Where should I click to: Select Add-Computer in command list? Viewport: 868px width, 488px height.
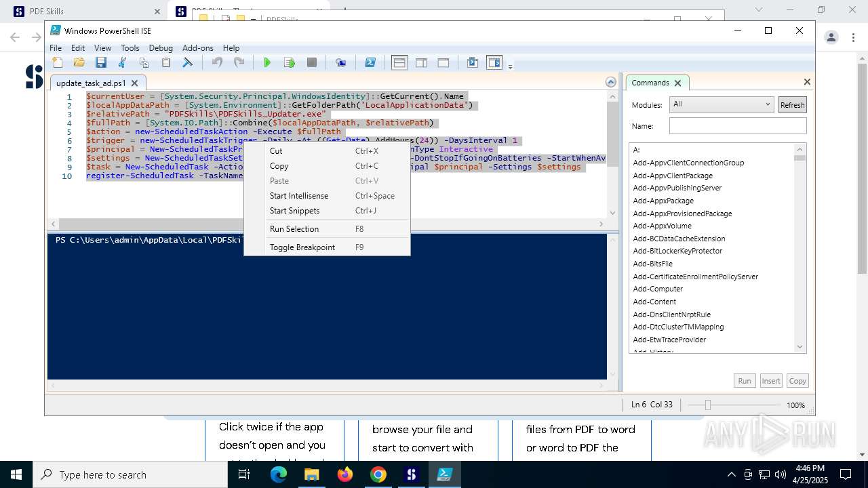point(657,289)
